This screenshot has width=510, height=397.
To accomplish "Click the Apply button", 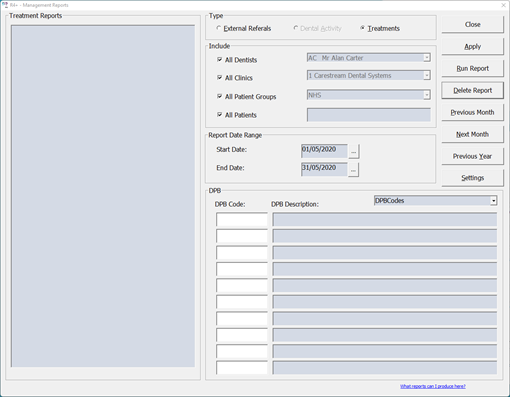I will (472, 46).
